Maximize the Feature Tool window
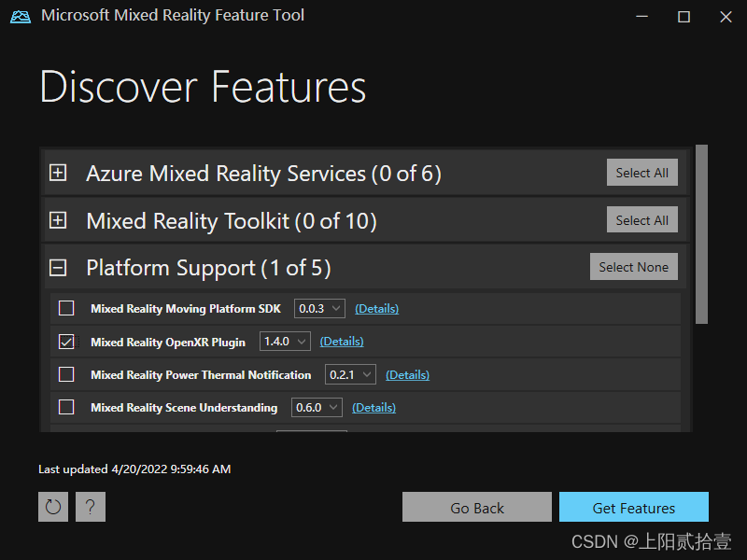The width and height of the screenshot is (747, 560). (x=684, y=17)
